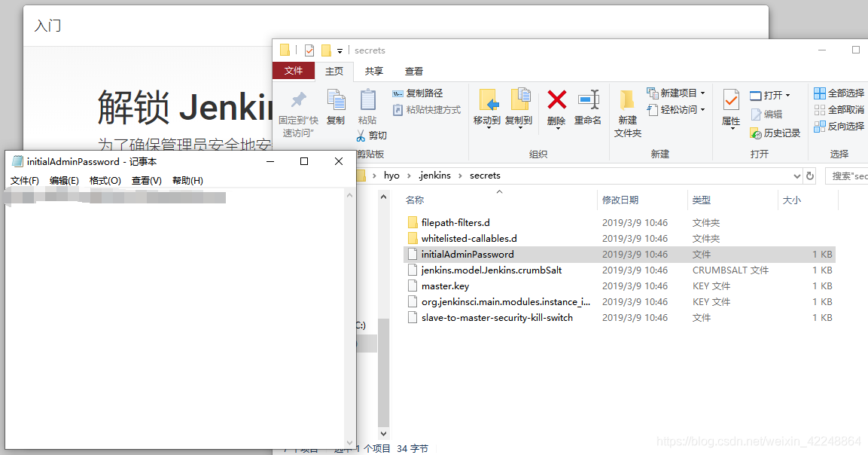
Task: Switch to View (查看) ribbon tab
Action: pyautogui.click(x=413, y=72)
